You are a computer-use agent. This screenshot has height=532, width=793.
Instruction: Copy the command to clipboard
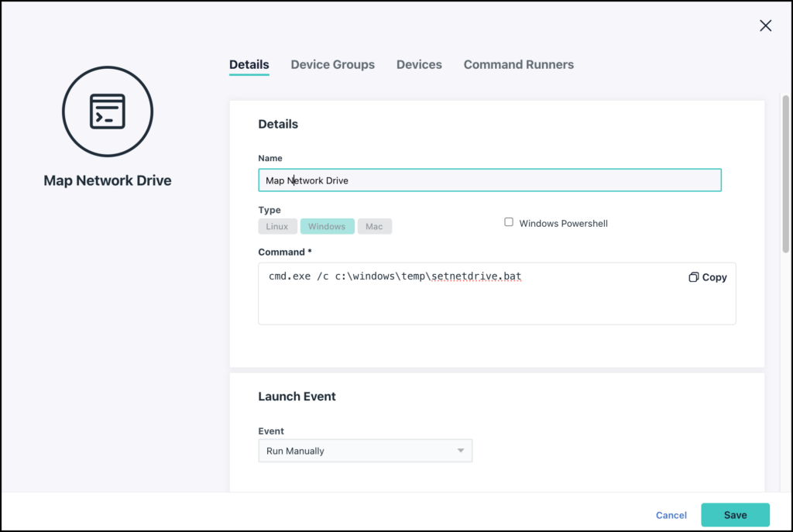pyautogui.click(x=708, y=277)
